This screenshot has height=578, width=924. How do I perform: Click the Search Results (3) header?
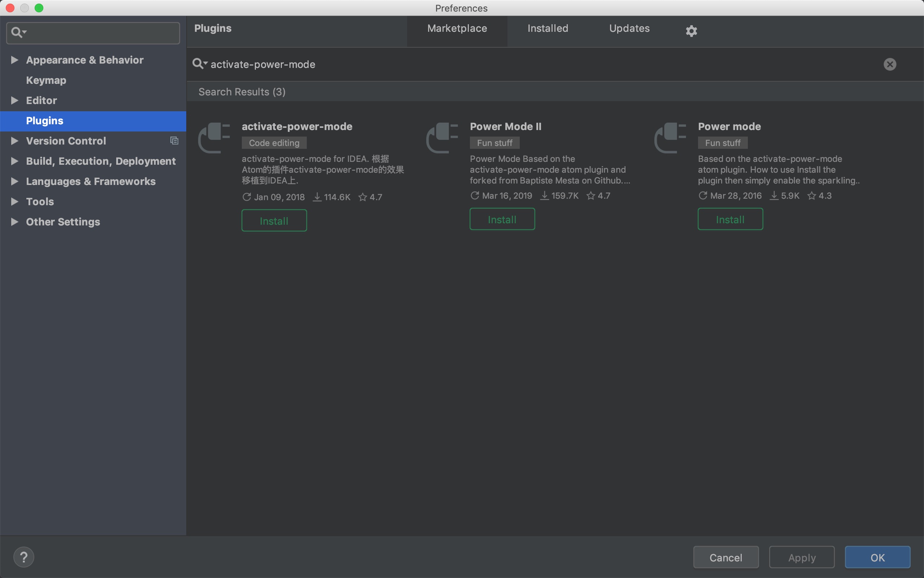pyautogui.click(x=242, y=92)
